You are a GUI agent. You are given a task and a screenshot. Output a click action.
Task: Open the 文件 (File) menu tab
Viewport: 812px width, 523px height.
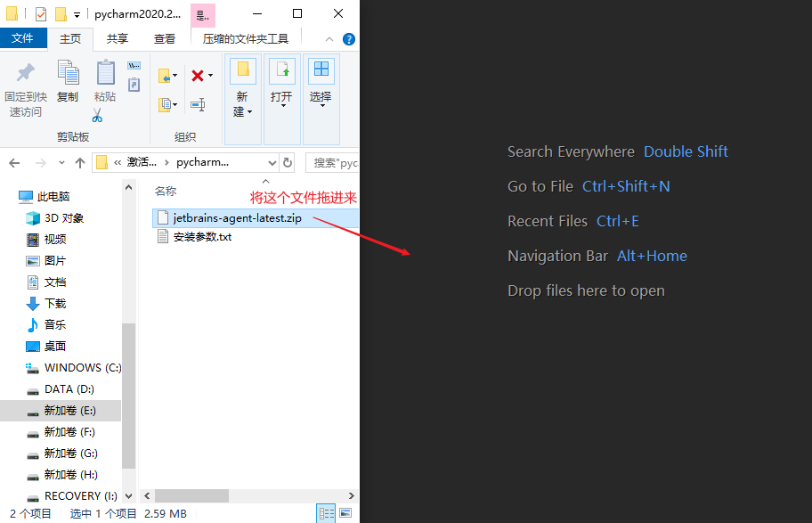click(x=23, y=39)
